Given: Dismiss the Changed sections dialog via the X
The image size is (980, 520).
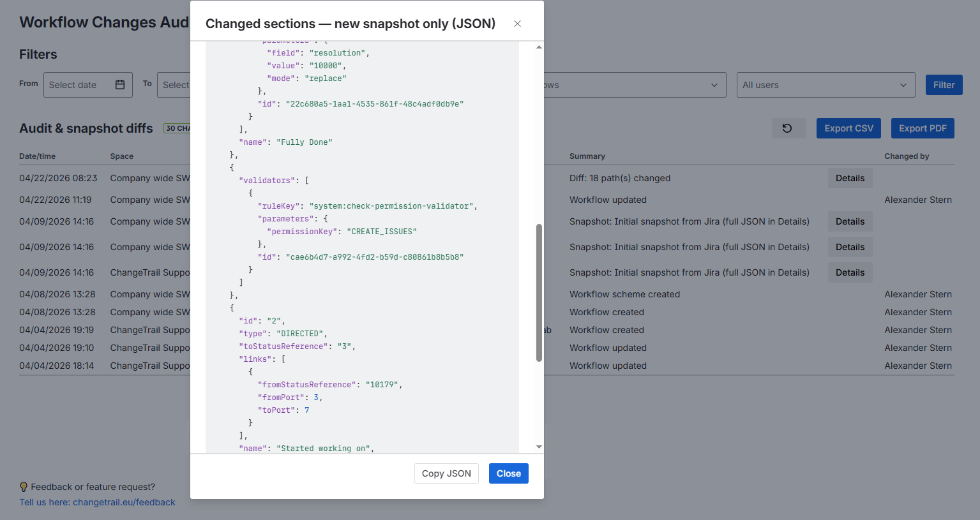Looking at the screenshot, I should [517, 24].
